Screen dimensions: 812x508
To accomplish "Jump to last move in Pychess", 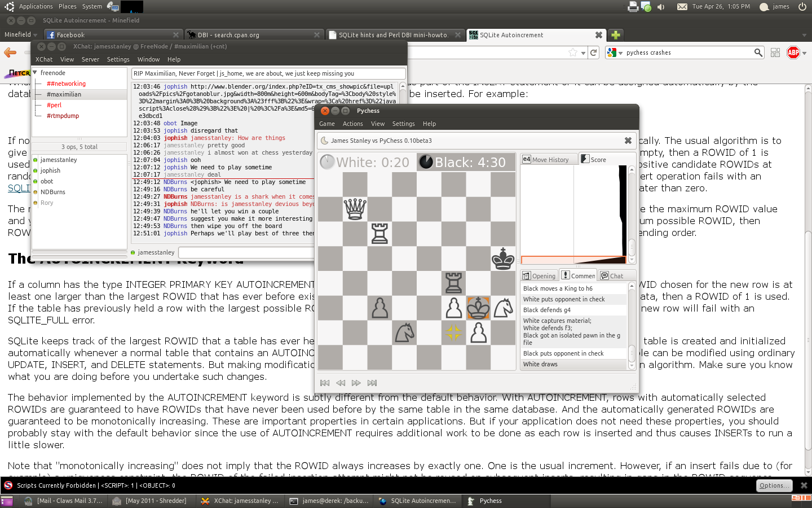I will pyautogui.click(x=372, y=383).
